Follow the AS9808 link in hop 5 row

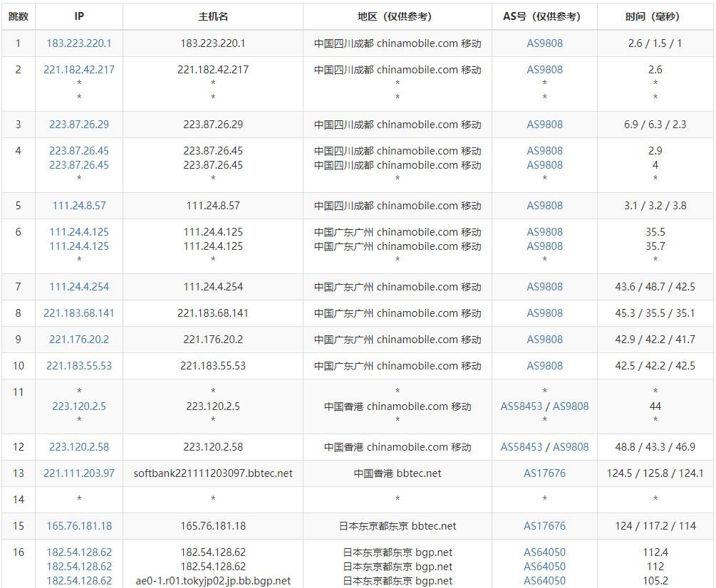(544, 206)
